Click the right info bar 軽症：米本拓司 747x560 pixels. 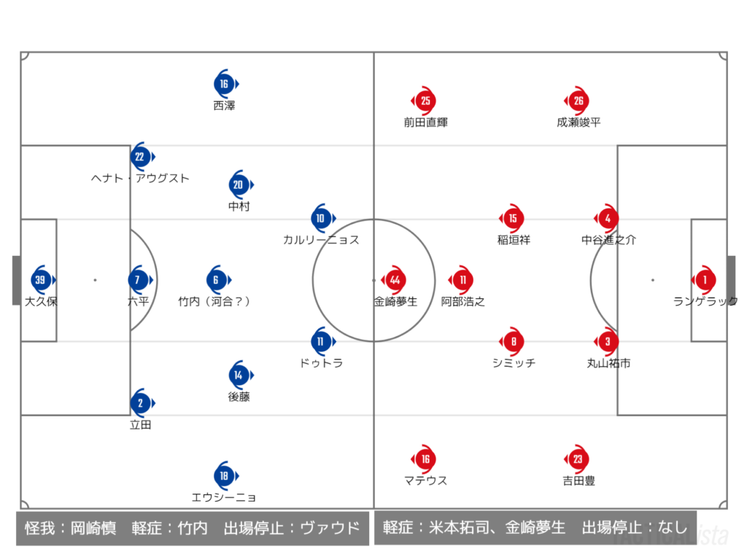point(535,528)
